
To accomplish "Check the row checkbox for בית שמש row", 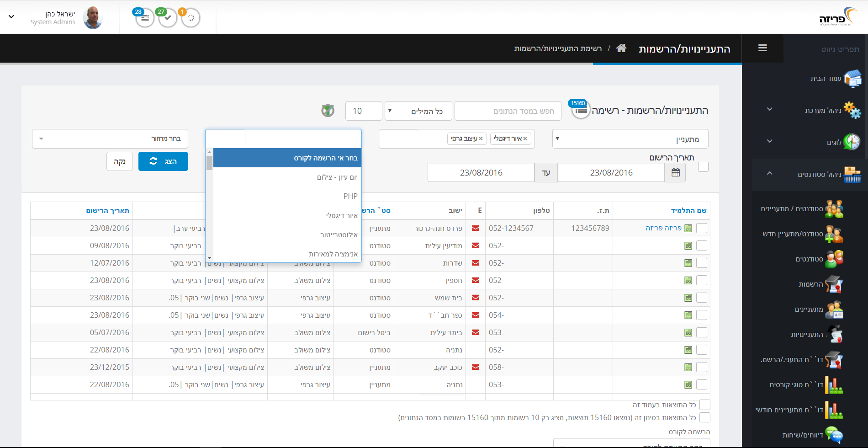I will [x=702, y=298].
